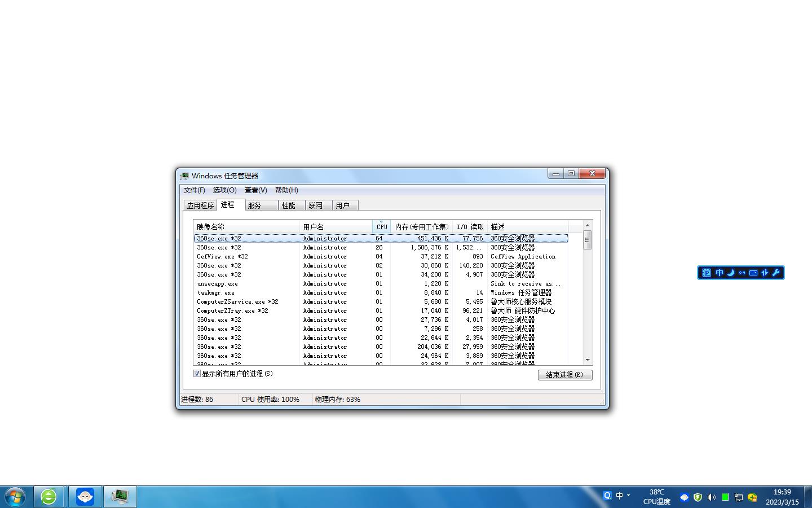Open the volume speaker tray icon
Image resolution: width=812 pixels, height=508 pixels.
[711, 497]
